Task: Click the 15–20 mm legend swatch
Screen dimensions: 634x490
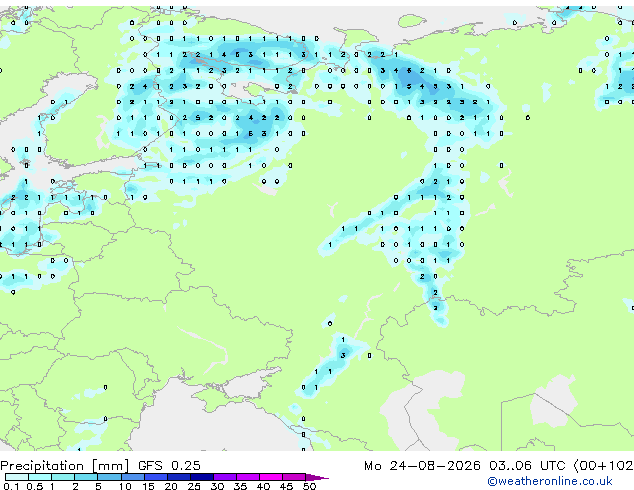Action: (x=156, y=477)
